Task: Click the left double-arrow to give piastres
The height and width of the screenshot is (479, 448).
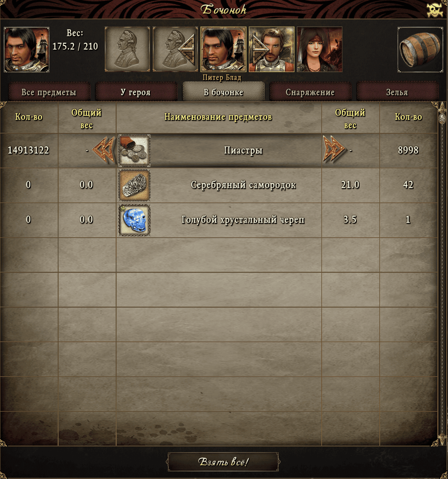Action: [x=104, y=150]
